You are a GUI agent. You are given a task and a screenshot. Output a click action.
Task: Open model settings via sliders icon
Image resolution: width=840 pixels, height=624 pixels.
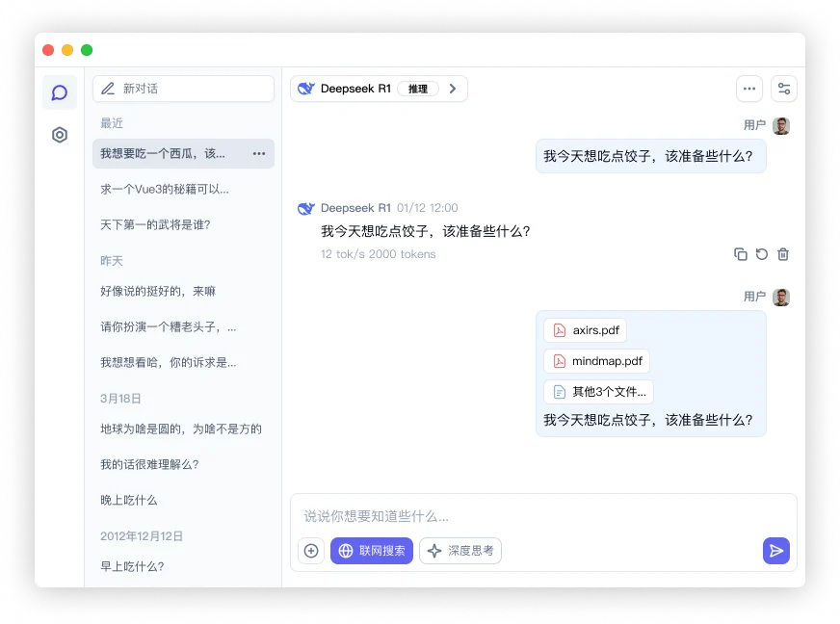point(784,89)
